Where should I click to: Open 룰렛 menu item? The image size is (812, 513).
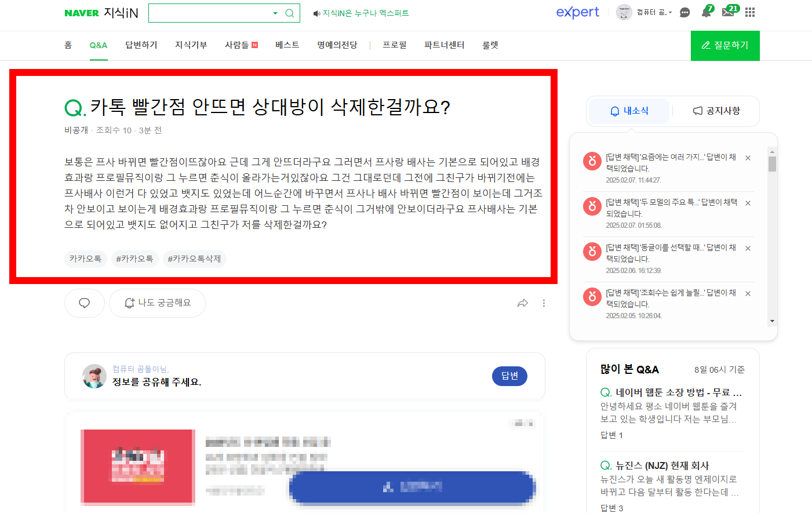pos(490,45)
